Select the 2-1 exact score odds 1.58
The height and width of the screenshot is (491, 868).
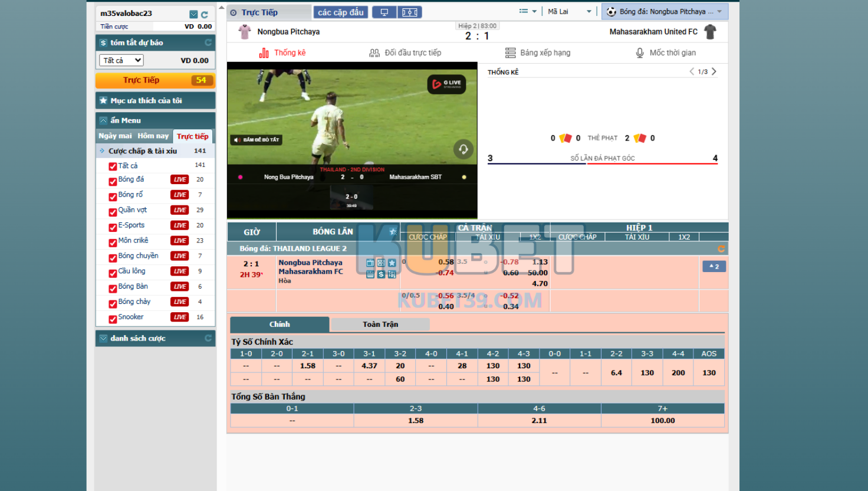[308, 366]
